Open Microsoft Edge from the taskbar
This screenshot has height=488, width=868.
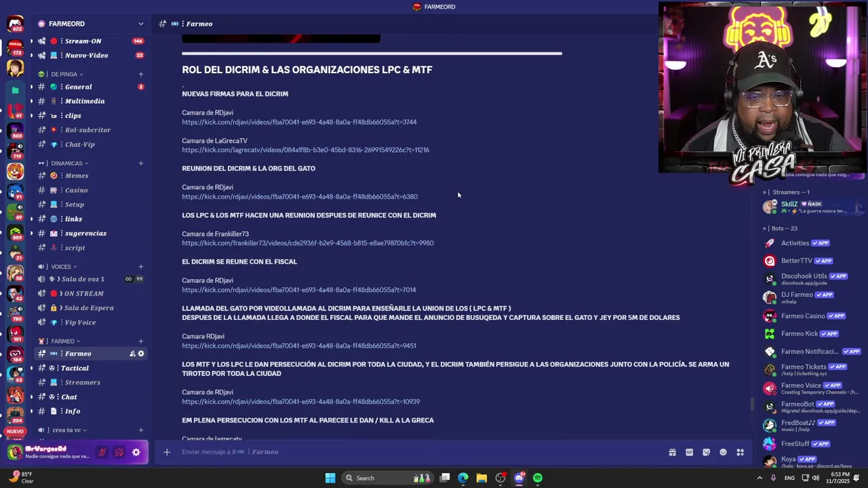coord(463,478)
